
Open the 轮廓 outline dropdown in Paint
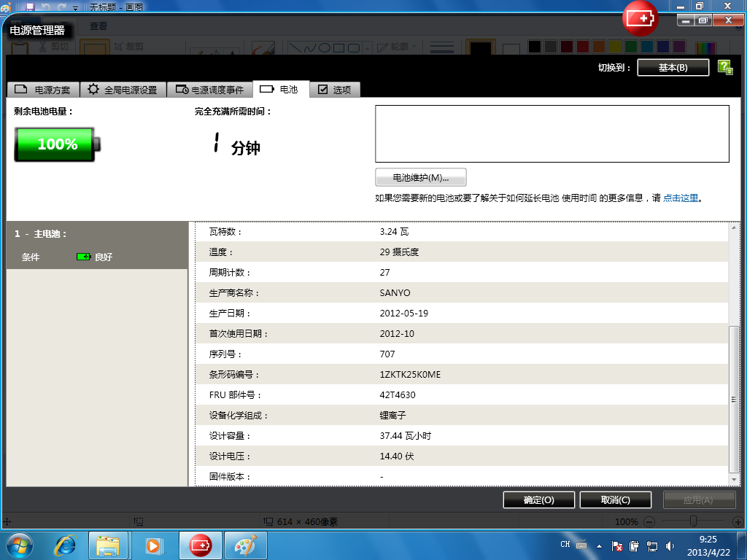tap(396, 47)
